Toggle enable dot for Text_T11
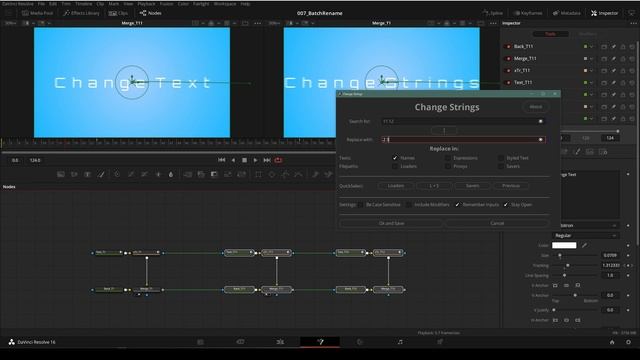This screenshot has width=640, height=360. (x=508, y=82)
